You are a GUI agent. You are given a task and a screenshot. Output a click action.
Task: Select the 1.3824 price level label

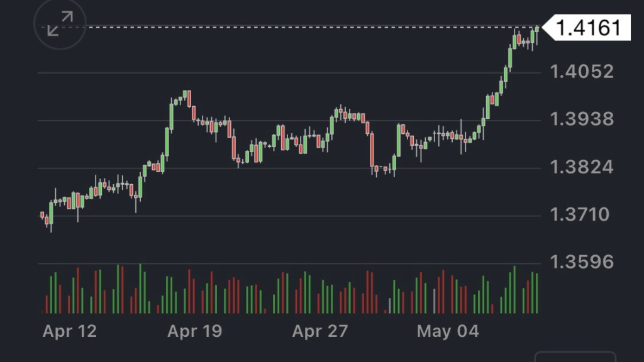[582, 167]
